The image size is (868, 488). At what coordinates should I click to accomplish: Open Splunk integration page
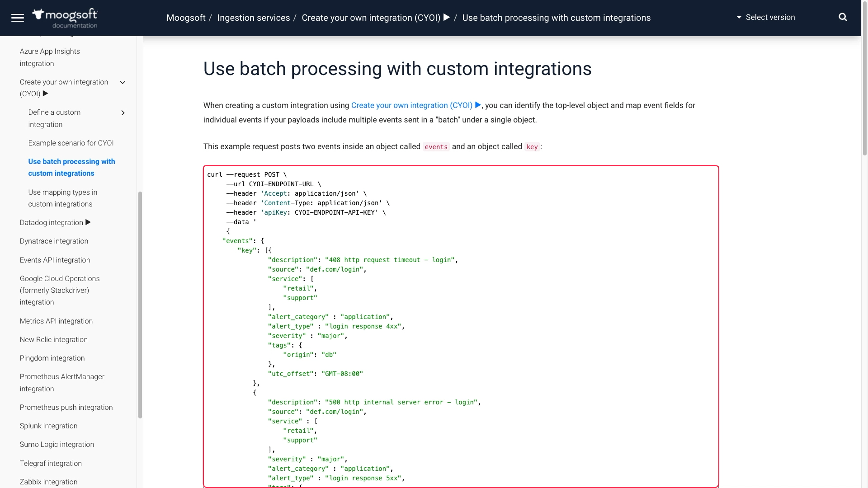pyautogui.click(x=48, y=426)
